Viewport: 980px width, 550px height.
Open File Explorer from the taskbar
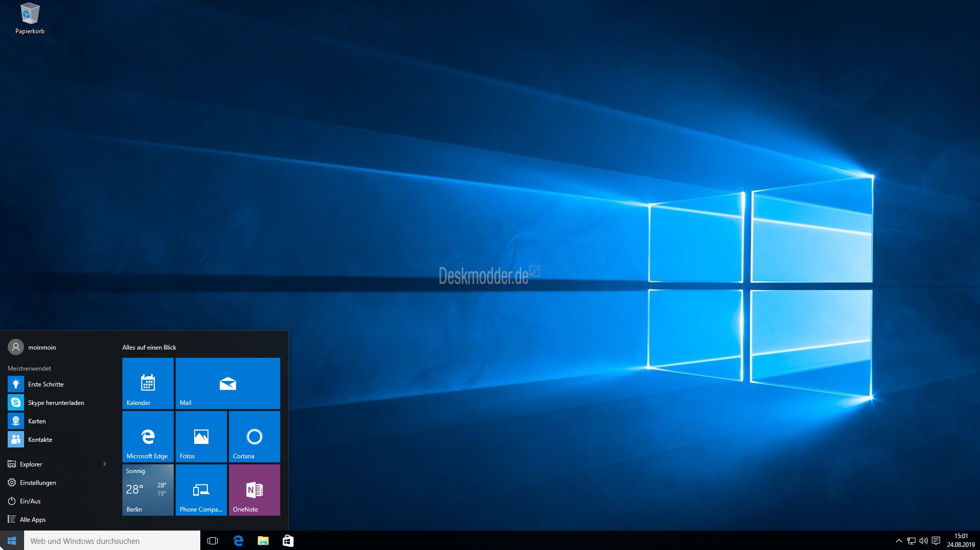263,541
